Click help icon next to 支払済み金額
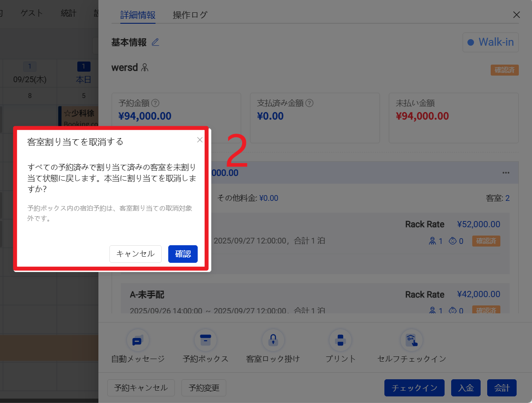Viewport: 532px width, 403px height. click(x=309, y=103)
